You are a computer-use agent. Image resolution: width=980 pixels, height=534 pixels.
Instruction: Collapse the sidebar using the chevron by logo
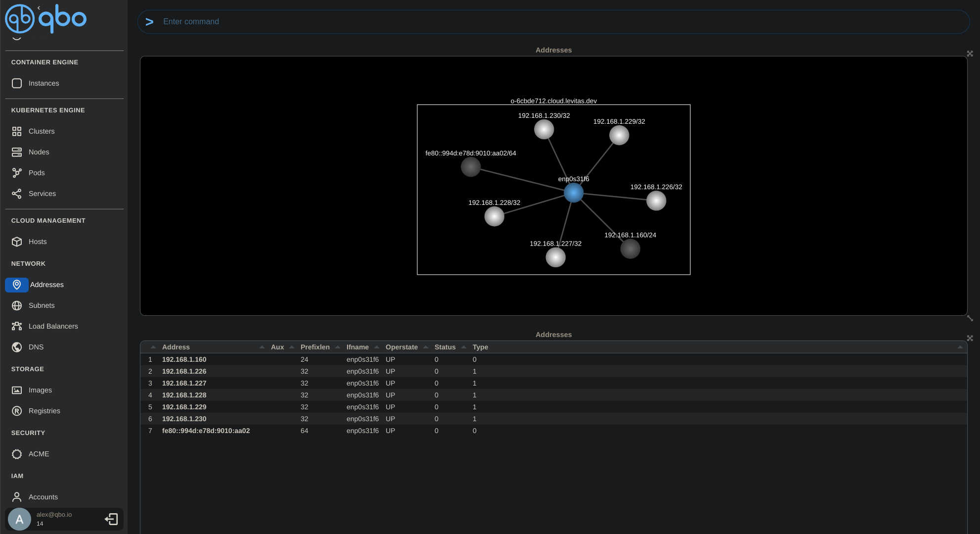pos(39,8)
